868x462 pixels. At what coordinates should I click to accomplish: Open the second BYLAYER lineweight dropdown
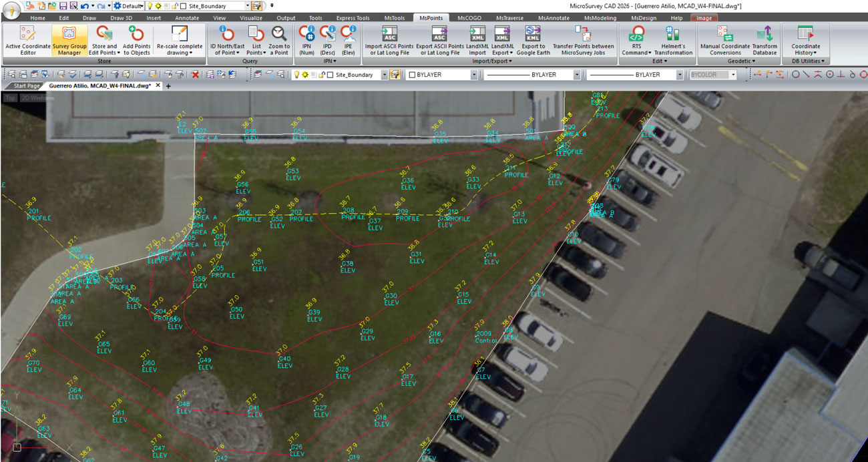click(x=680, y=75)
